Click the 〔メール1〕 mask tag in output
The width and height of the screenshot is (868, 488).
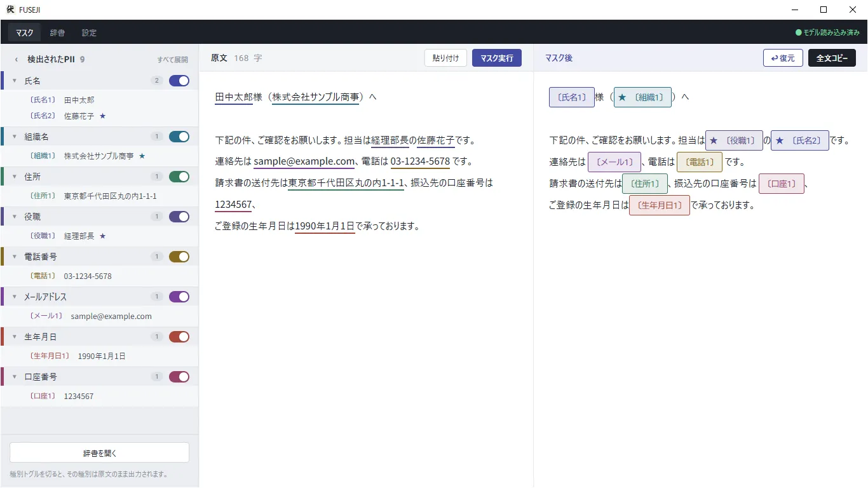tap(614, 162)
